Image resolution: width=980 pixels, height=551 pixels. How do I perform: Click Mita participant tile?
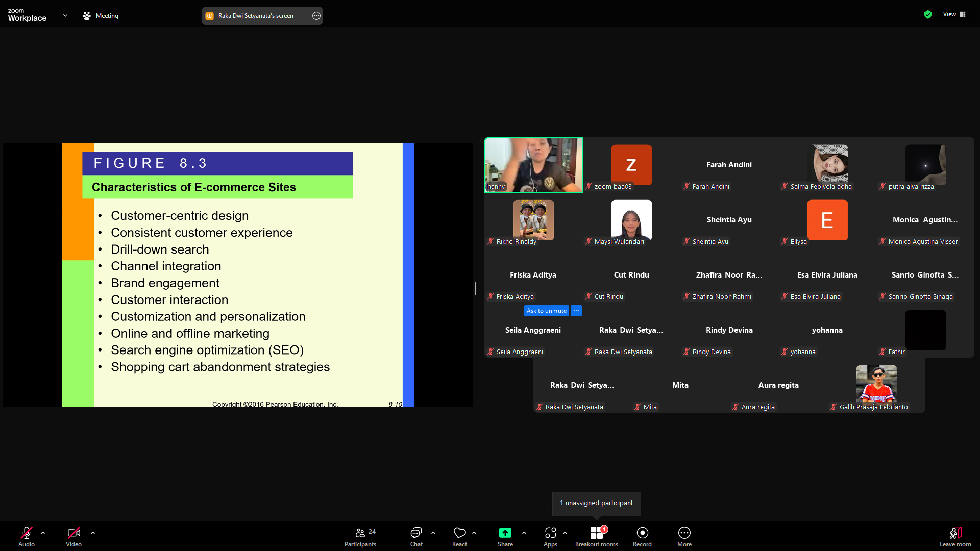pyautogui.click(x=680, y=385)
